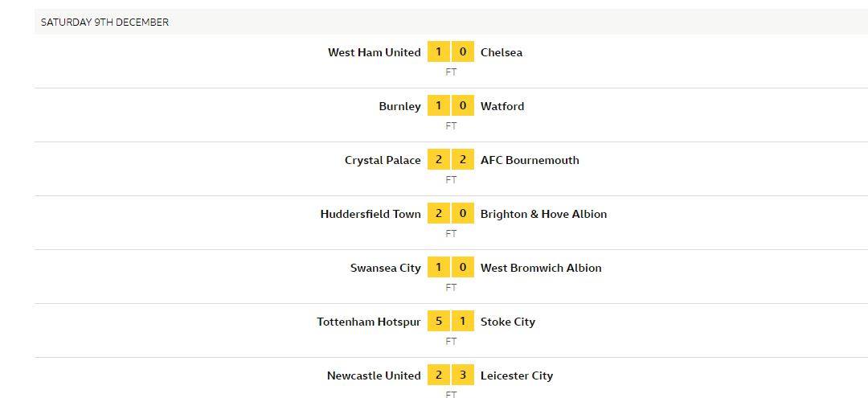Viewport: 868px width, 398px height.
Task: Click West Ham's score box showing 1
Action: coord(439,52)
